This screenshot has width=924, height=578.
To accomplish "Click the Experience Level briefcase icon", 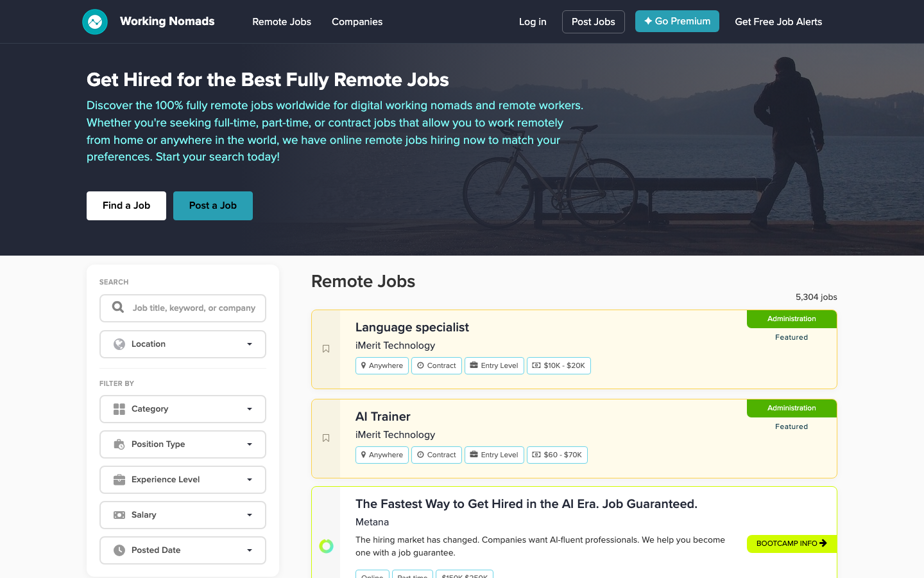I will click(x=119, y=480).
